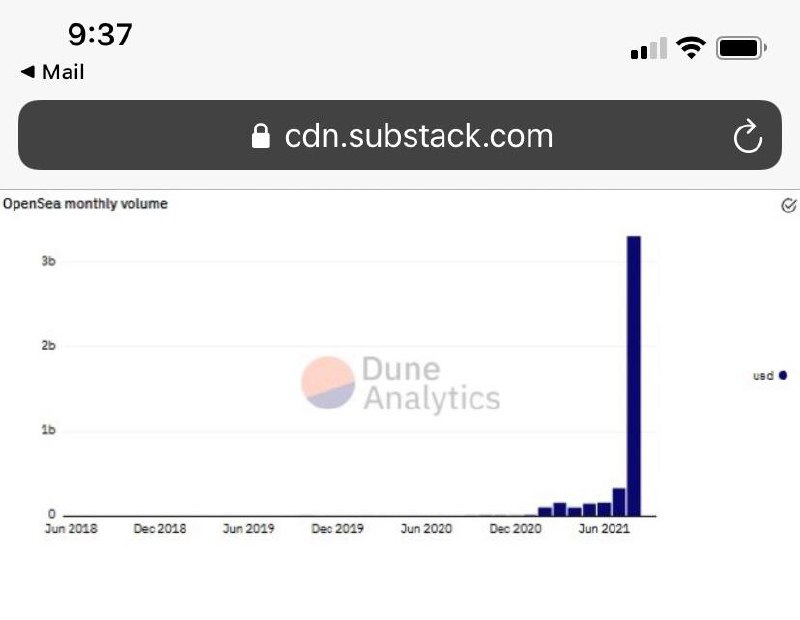Return to Mail app link

click(53, 72)
